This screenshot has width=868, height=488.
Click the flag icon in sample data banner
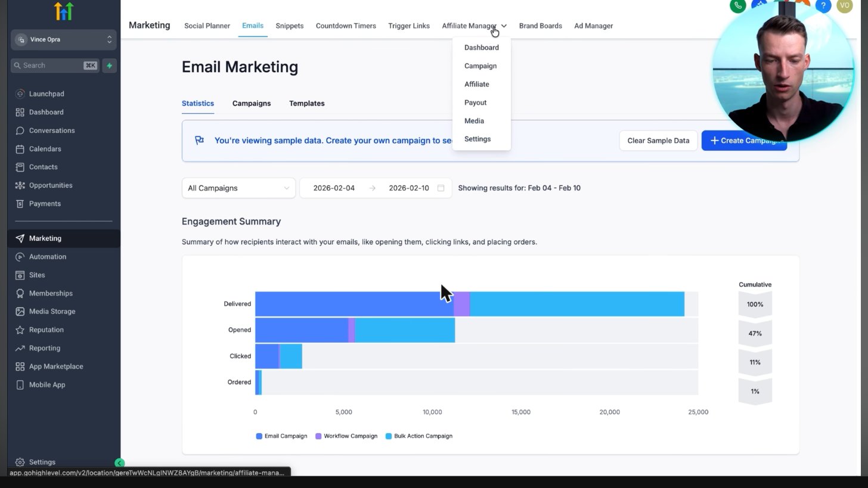[200, 141]
